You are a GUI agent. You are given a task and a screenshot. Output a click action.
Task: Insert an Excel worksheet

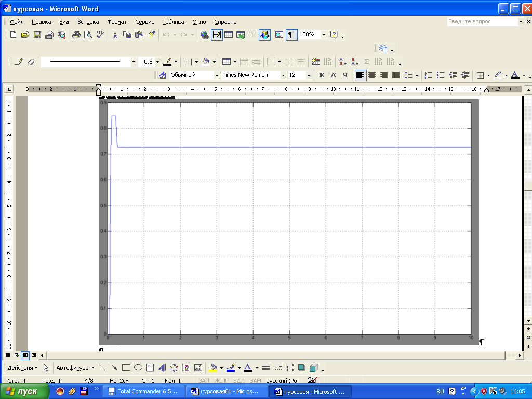241,35
